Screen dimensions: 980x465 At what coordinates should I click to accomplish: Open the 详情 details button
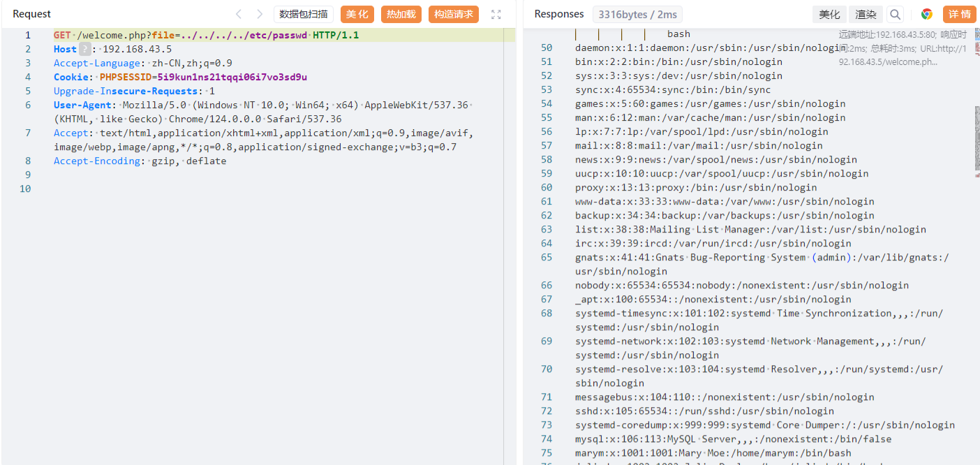(960, 14)
